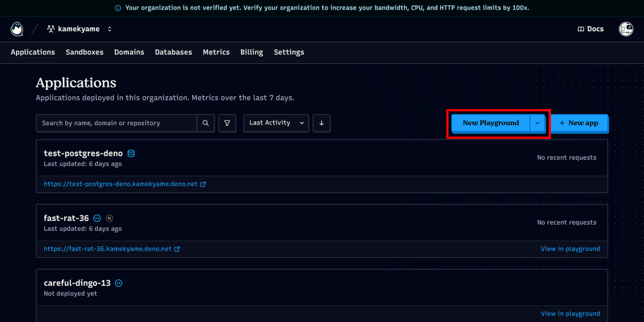This screenshot has height=322, width=644.
Task: Click the search magnifier icon button
Action: coord(206,123)
